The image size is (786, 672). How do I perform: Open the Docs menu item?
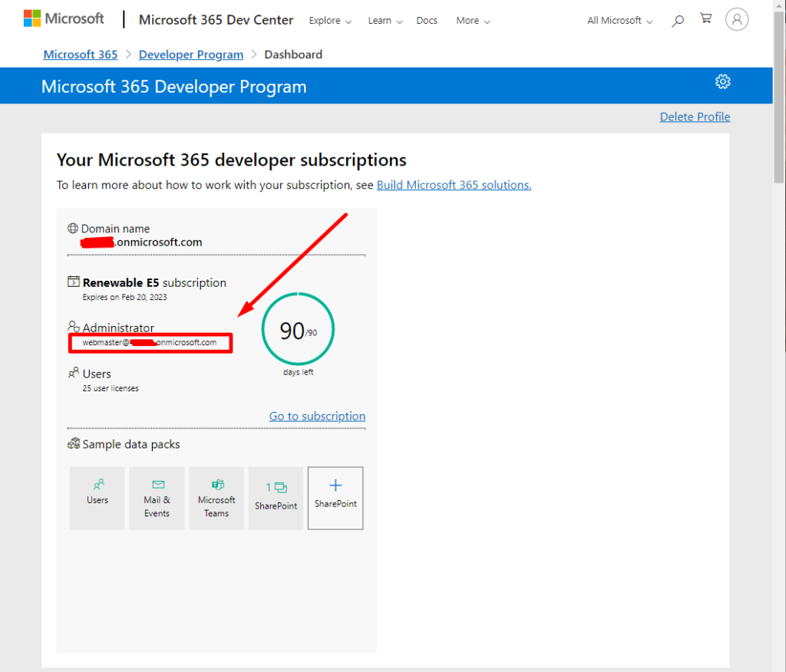(x=427, y=21)
